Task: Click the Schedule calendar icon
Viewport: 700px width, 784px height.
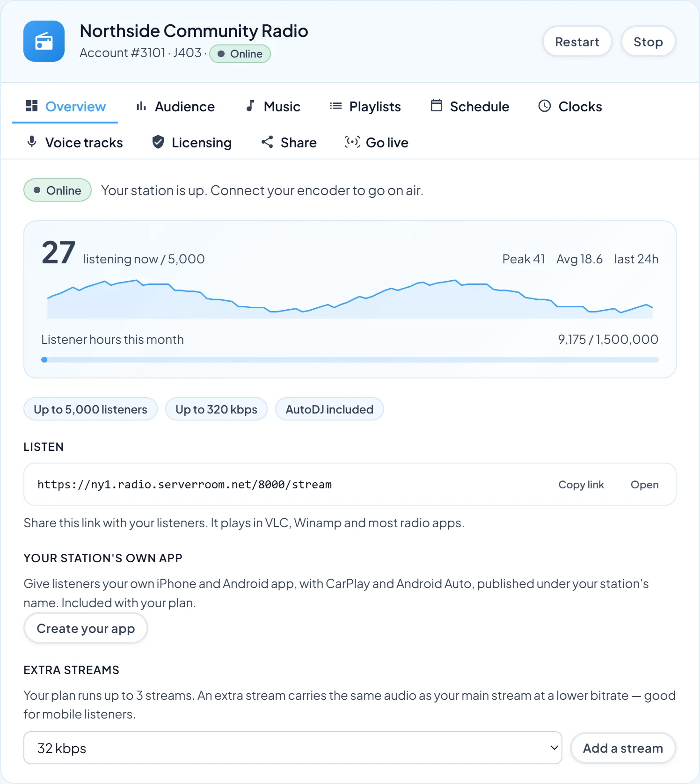Action: (437, 106)
